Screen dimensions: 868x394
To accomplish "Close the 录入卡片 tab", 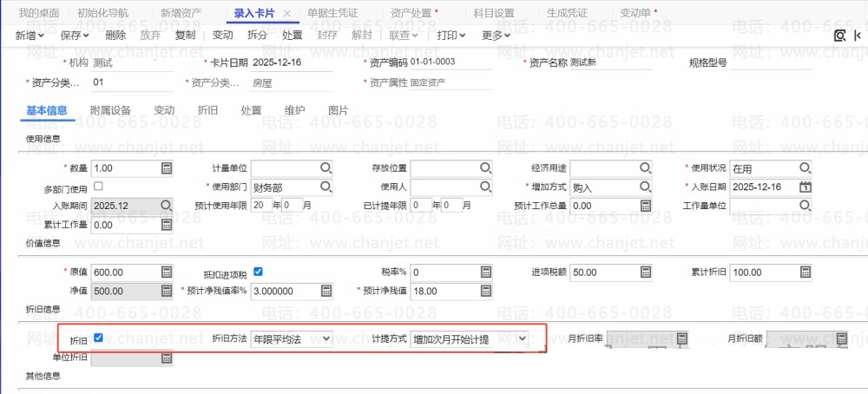I will pyautogui.click(x=286, y=13).
